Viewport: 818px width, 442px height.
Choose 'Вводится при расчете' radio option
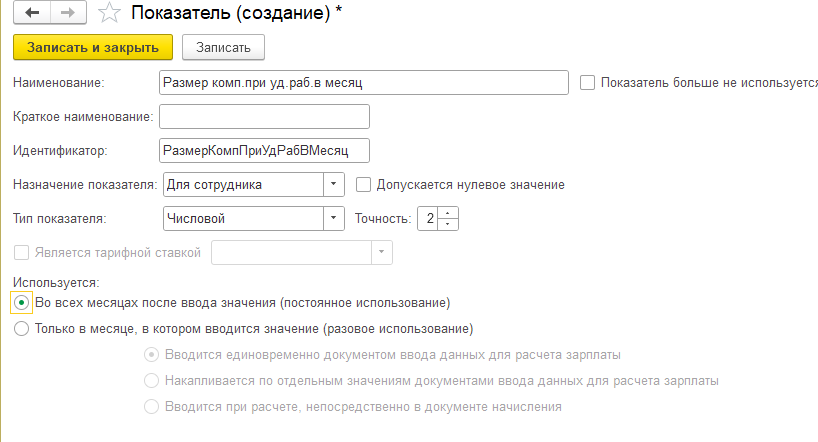[x=152, y=407]
